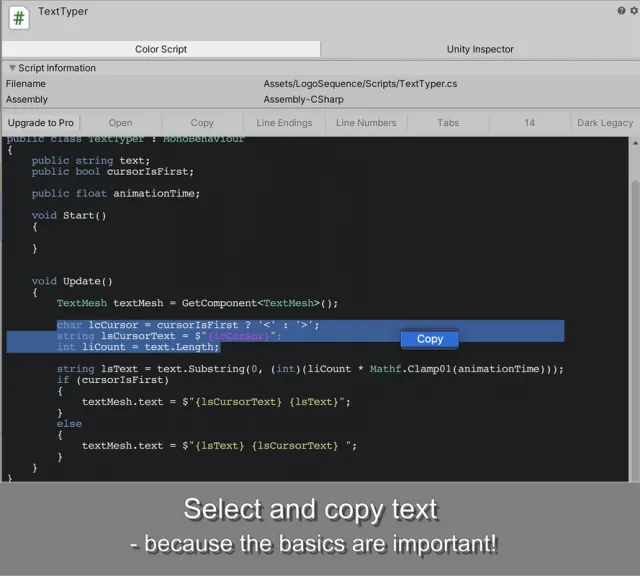Click the toolbar Copy button
Screen dimensions: 640x576
[202, 123]
